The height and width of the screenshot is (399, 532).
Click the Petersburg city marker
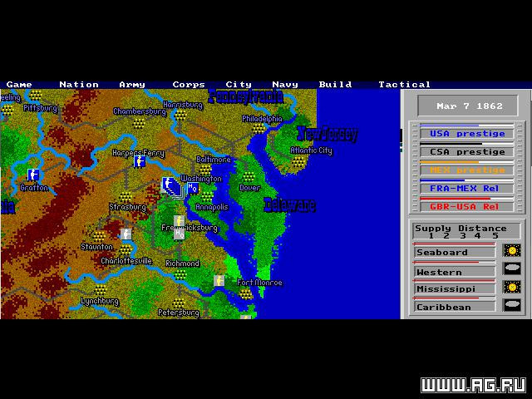click(179, 303)
